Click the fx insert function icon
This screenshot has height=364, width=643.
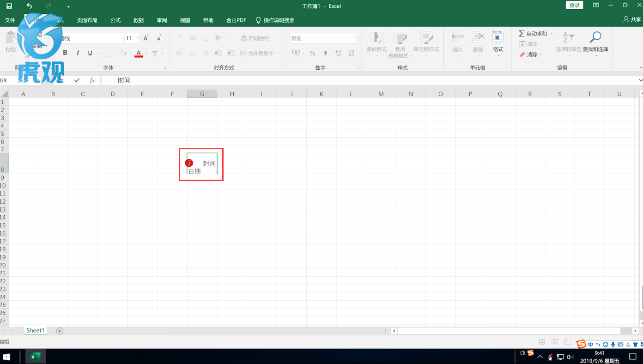[92, 80]
